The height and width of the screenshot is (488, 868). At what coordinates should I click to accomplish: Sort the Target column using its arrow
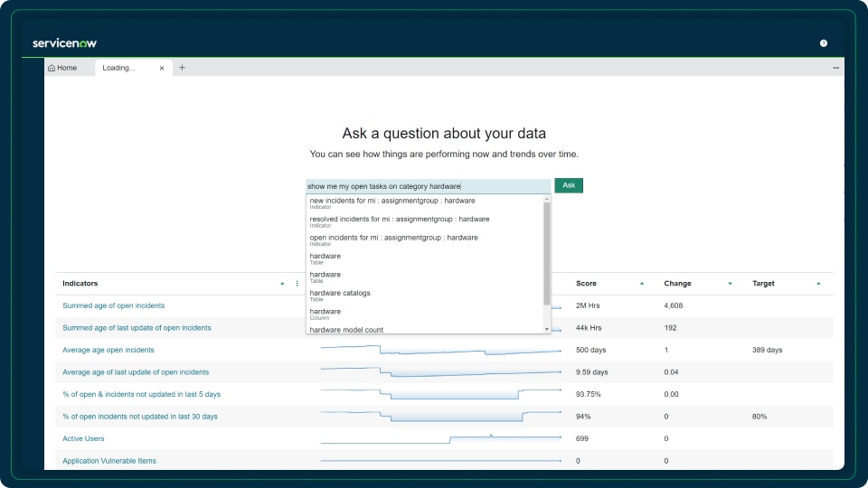tap(818, 284)
